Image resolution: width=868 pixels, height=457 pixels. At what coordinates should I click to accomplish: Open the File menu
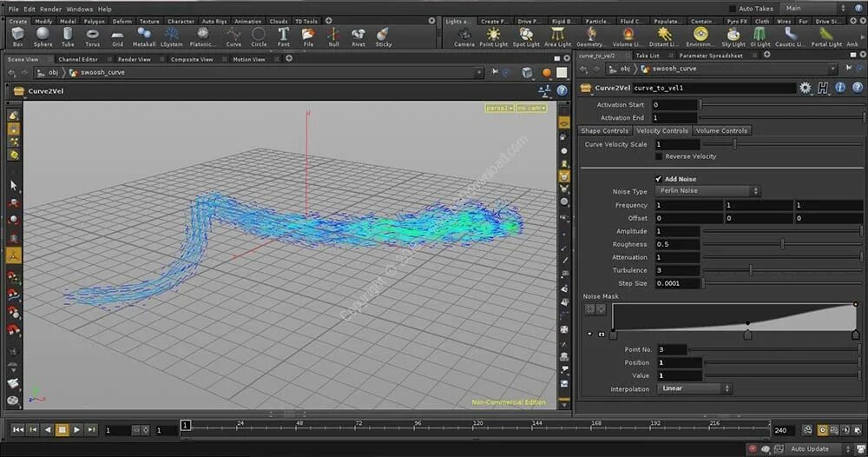(13, 9)
